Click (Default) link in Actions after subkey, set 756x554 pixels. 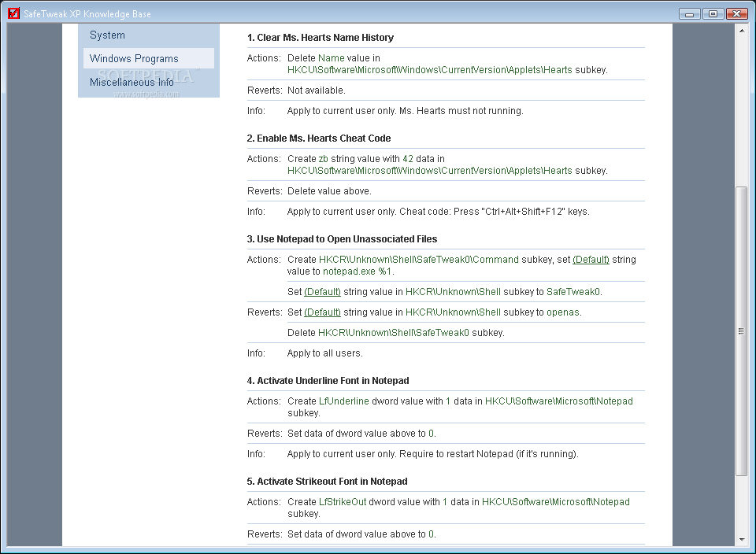click(591, 259)
